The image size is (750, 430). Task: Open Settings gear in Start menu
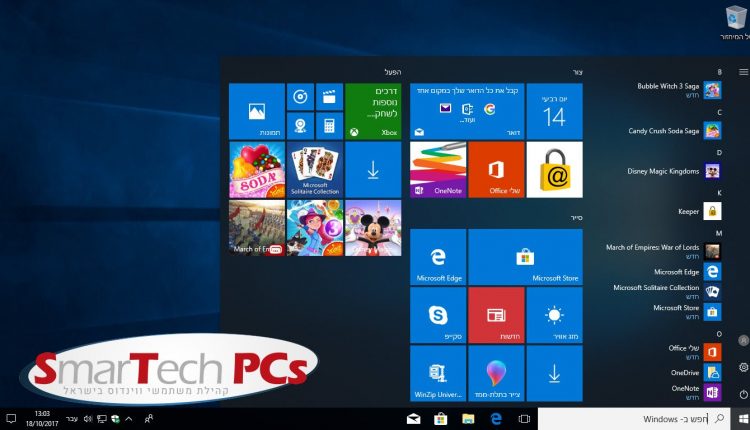[743, 367]
